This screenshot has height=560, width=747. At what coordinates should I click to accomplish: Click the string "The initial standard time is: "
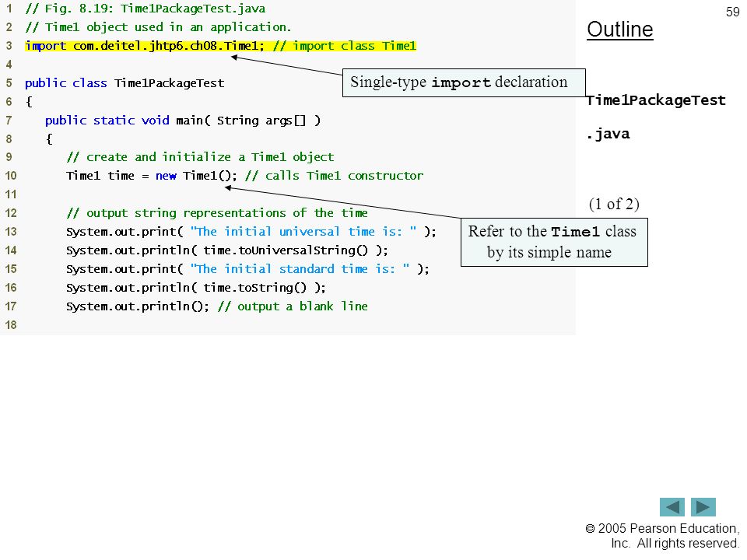(300, 269)
